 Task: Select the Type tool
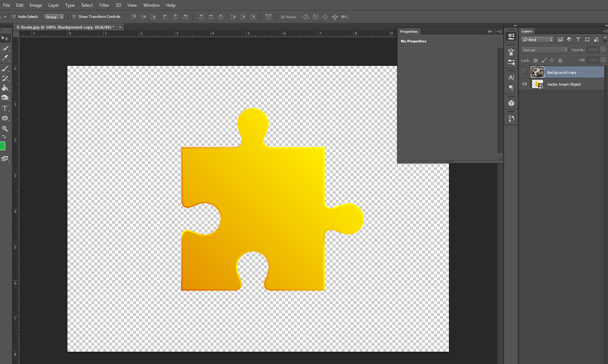click(x=5, y=108)
